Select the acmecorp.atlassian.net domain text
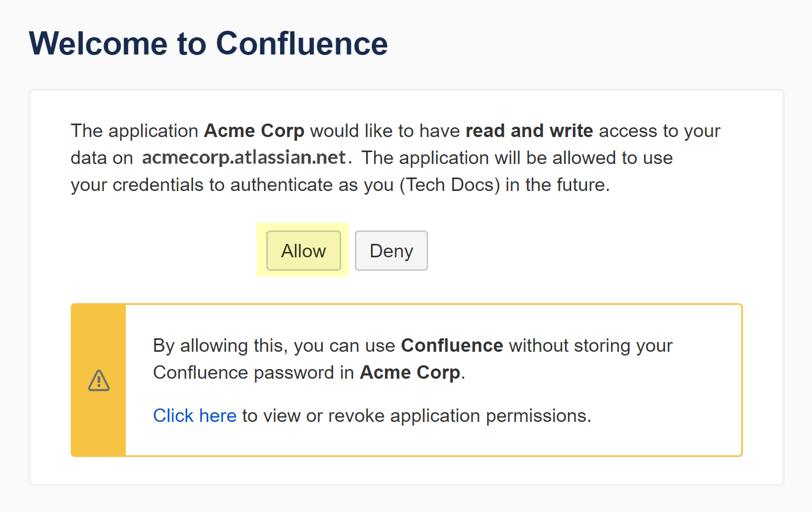 (244, 158)
